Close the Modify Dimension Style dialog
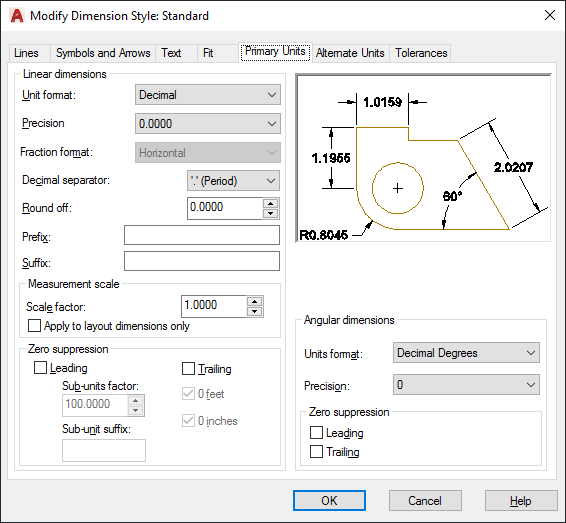 pos(550,15)
